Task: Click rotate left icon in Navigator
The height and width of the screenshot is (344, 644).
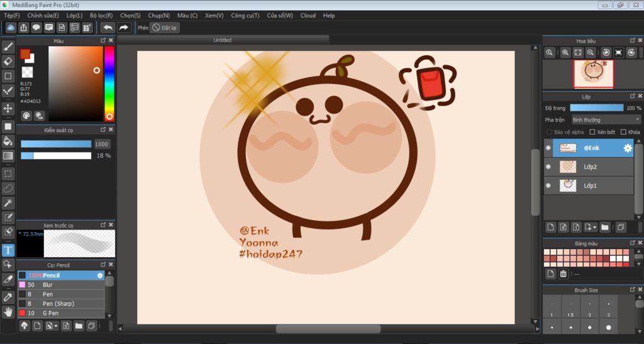Action: 606,53
